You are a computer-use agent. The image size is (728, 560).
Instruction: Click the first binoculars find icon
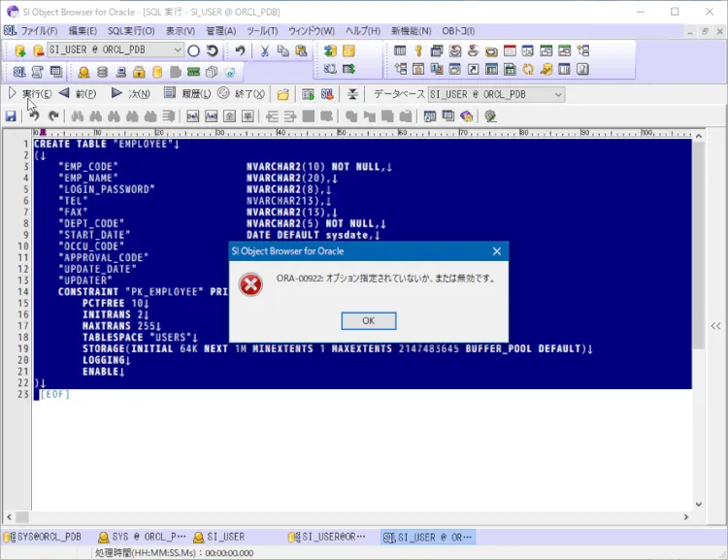click(x=77, y=116)
